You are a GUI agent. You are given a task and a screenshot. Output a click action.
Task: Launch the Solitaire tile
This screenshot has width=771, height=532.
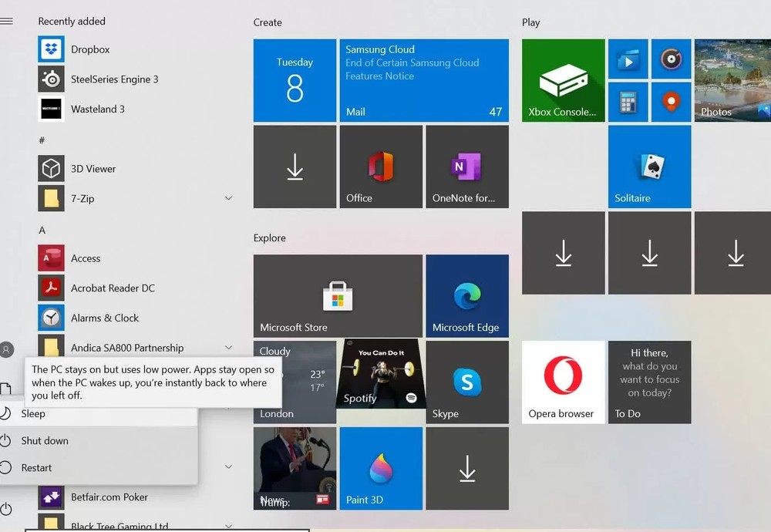point(649,167)
